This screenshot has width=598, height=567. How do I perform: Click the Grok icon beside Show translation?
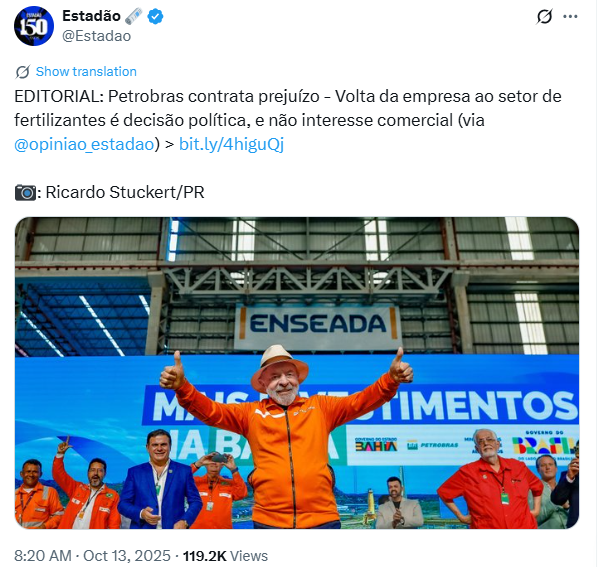23,72
